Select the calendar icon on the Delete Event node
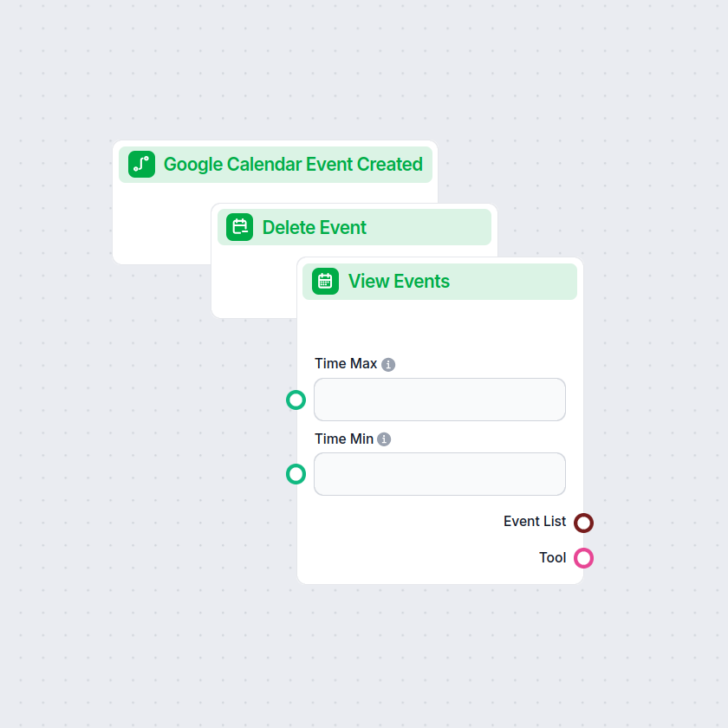This screenshot has height=728, width=728. 238,227
